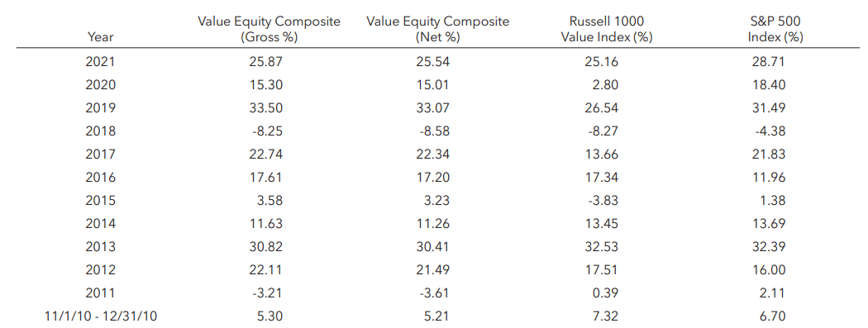Click the Russell 1000 Value Index (%) header
The height and width of the screenshot is (328, 868).
tap(606, 29)
